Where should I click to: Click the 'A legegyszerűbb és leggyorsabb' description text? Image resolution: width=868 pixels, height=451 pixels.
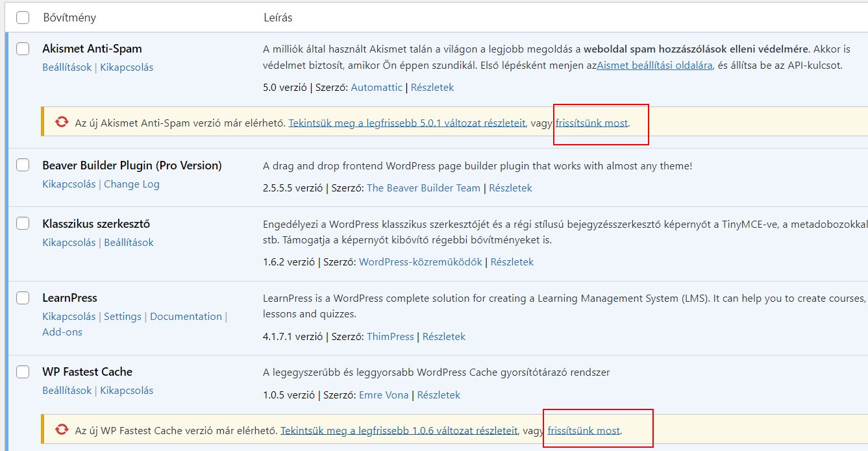click(x=436, y=372)
